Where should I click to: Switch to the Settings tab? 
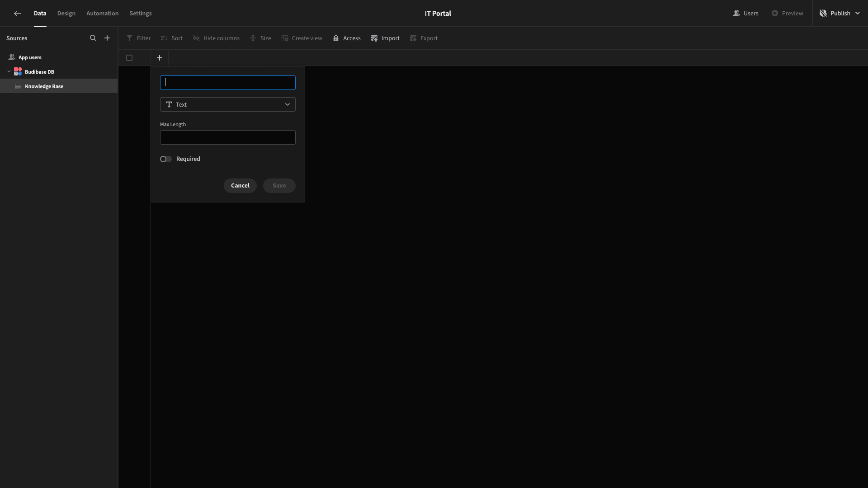(x=141, y=14)
